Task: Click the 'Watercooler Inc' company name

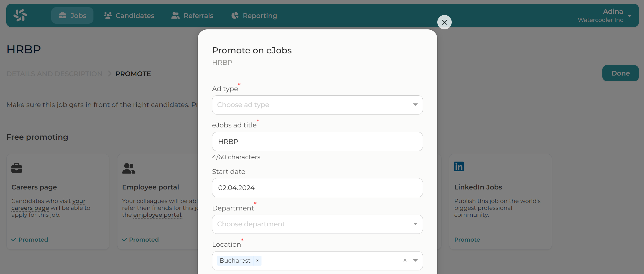Action: coord(600,20)
